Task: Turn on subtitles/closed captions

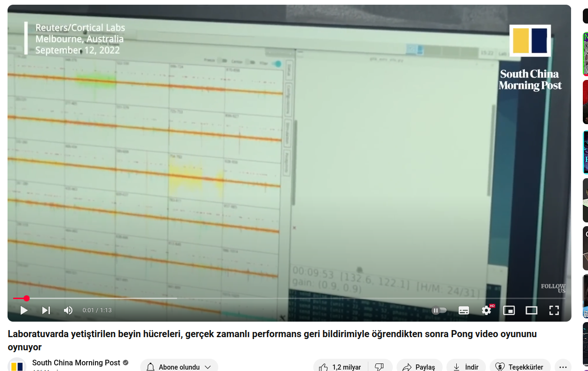Action: click(464, 310)
